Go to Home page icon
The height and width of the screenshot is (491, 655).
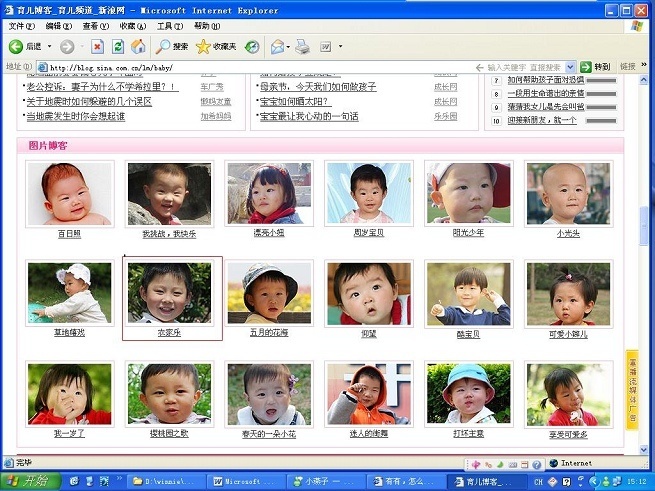tap(138, 47)
